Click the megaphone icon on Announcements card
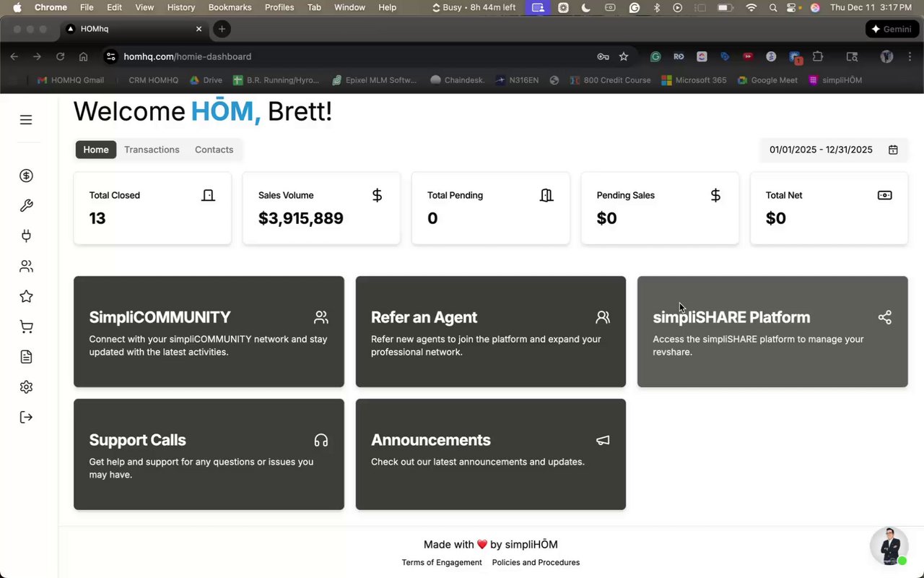The image size is (924, 578). pyautogui.click(x=603, y=440)
